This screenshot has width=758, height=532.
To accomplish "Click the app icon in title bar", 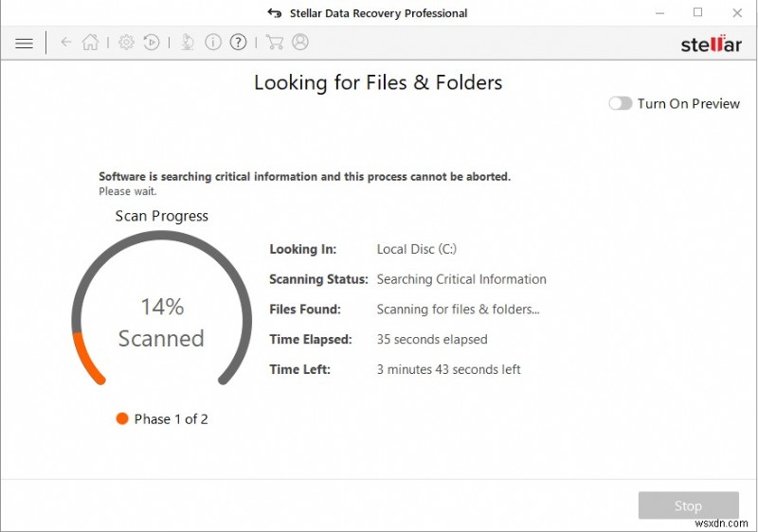I will [274, 13].
